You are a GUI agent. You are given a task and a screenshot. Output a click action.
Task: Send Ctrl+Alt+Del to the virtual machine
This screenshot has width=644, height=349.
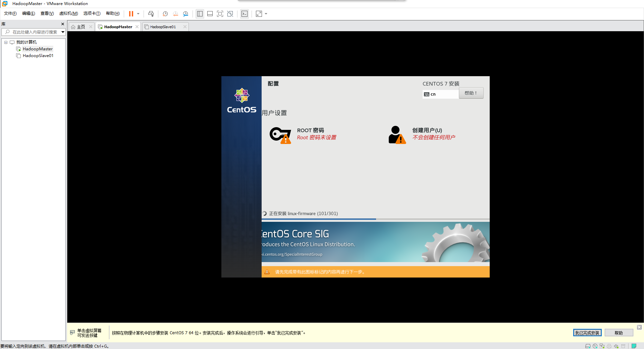pos(151,14)
